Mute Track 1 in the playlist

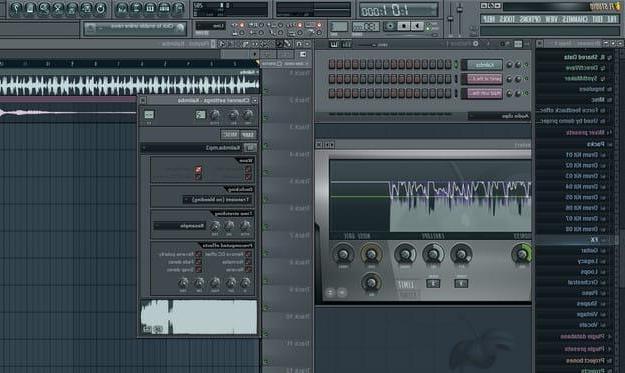265,91
